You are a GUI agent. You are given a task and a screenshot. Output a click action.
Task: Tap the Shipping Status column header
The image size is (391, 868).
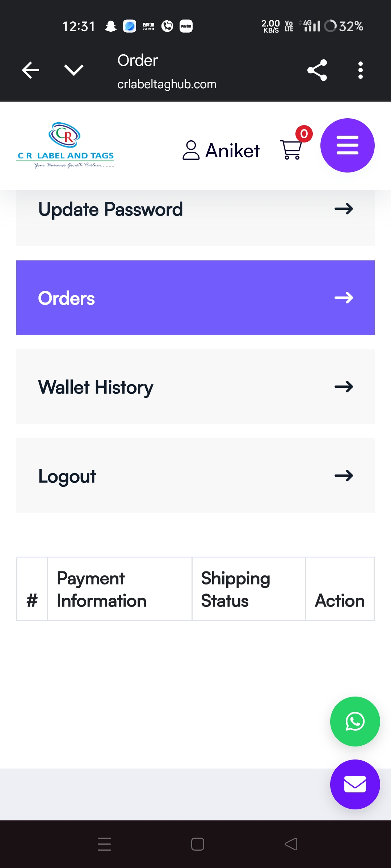tap(236, 589)
